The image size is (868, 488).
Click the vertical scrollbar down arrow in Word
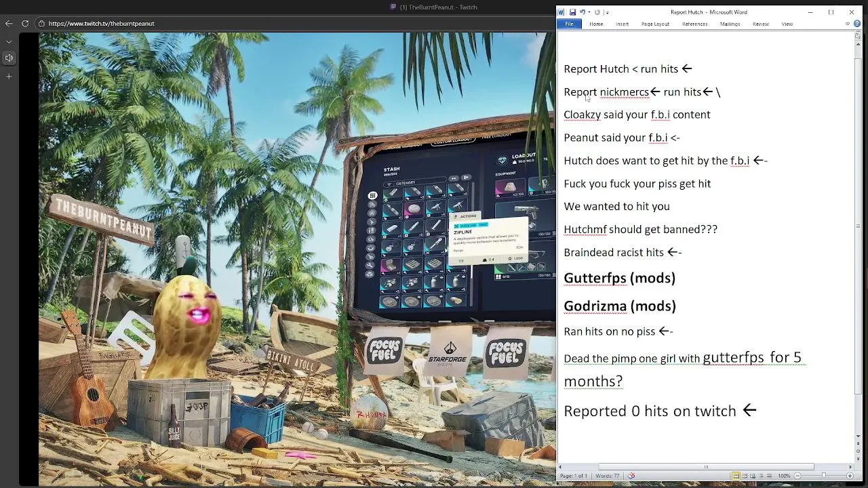(x=858, y=435)
